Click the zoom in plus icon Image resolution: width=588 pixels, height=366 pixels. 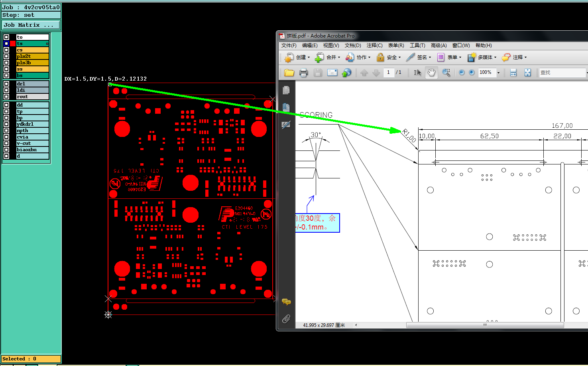472,73
